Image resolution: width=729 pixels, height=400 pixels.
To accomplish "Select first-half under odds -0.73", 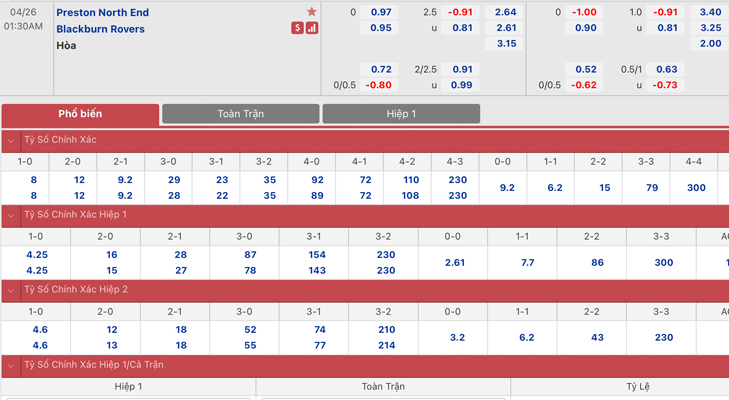I will 664,85.
